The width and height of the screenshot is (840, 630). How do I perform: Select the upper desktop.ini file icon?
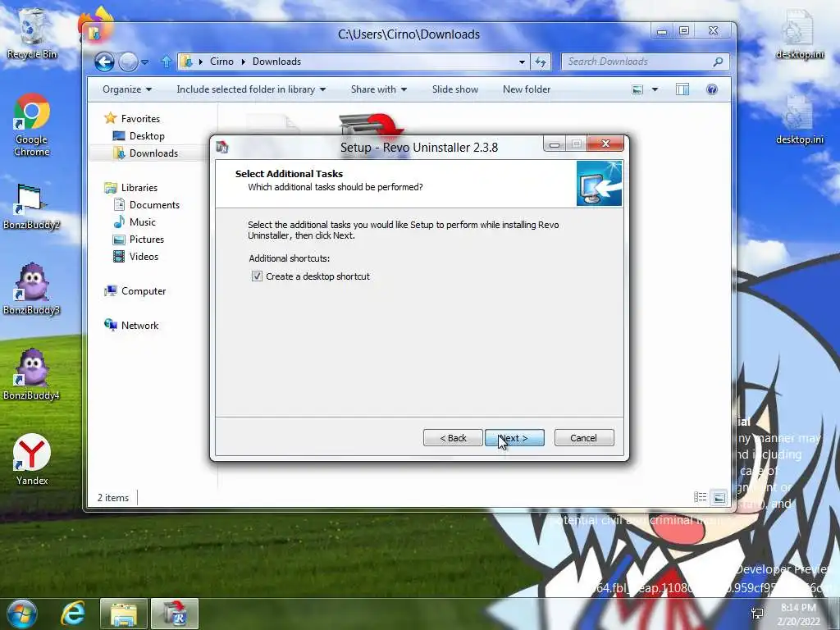click(799, 34)
